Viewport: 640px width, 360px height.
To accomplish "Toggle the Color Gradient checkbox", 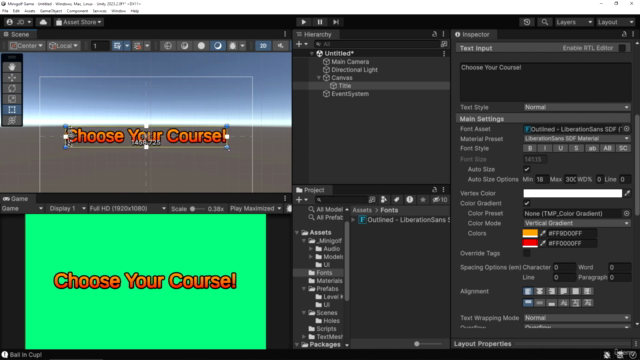I will pos(527,203).
